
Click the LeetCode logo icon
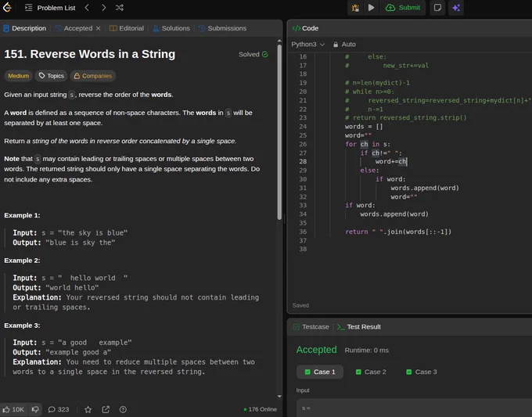tap(9, 8)
